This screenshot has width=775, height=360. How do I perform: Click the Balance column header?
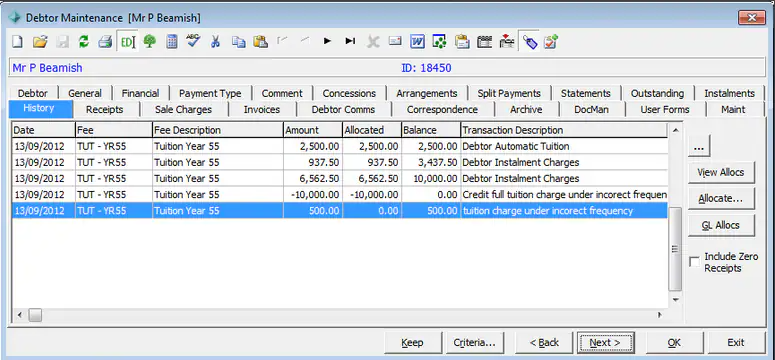click(x=431, y=130)
